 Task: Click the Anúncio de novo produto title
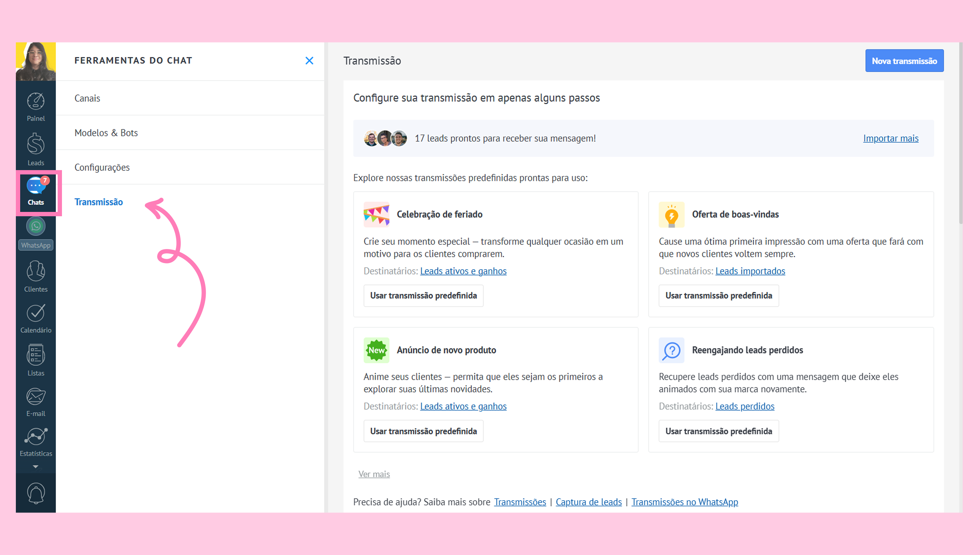tap(446, 350)
